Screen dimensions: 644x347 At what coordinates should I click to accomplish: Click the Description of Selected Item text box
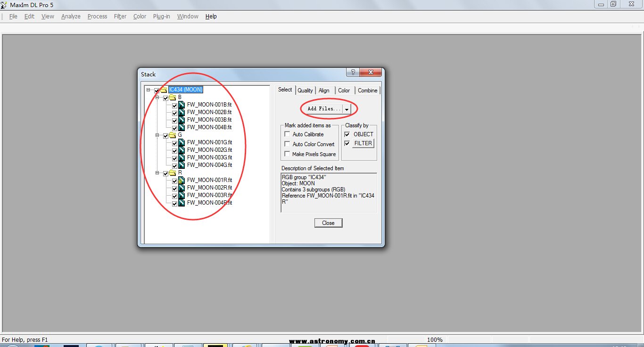point(329,192)
